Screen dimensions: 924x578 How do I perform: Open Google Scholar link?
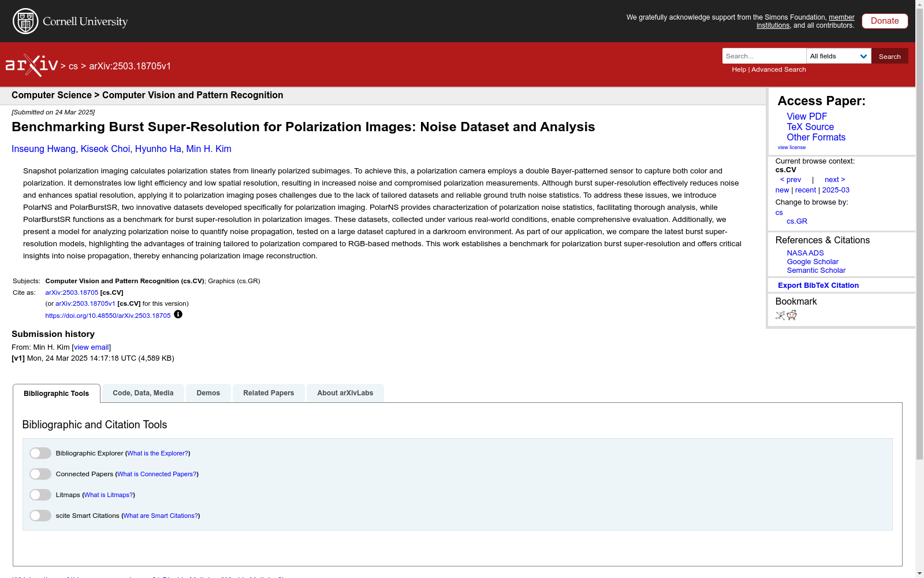pos(813,262)
